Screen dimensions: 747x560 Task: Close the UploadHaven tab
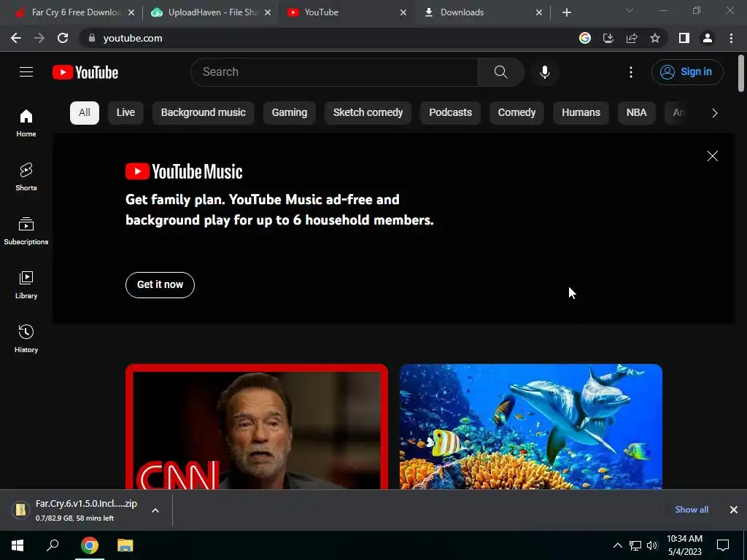[268, 12]
